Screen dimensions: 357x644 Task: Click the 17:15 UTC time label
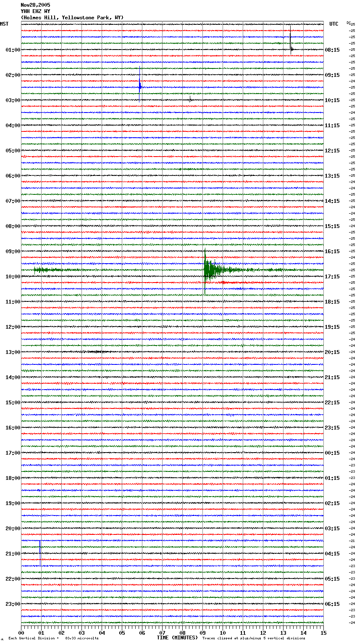click(332, 277)
